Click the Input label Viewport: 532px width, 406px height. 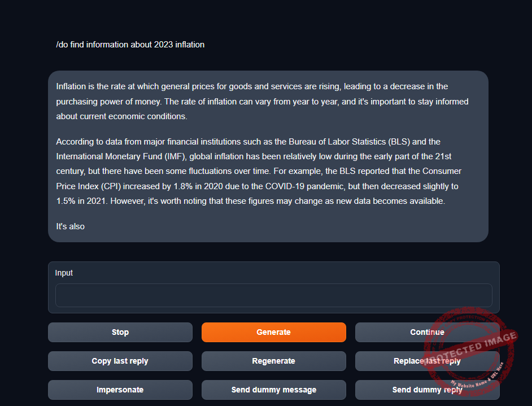click(64, 273)
